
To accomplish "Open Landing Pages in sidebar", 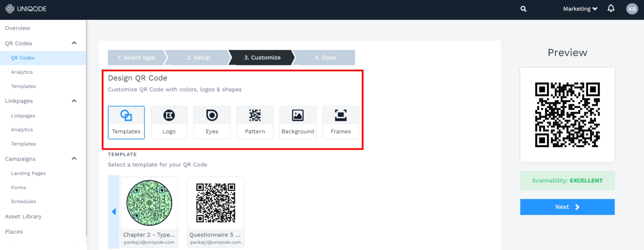I will tap(28, 173).
